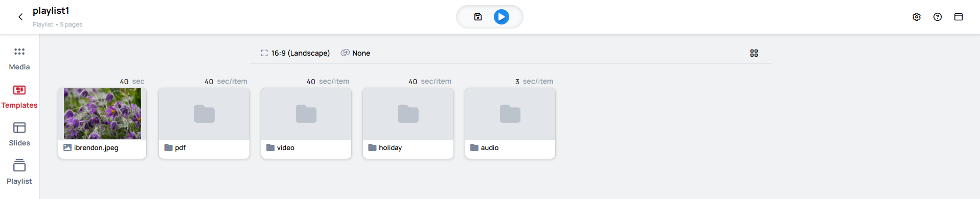Open the None transition selector
This screenshot has height=199, width=980.
[356, 53]
